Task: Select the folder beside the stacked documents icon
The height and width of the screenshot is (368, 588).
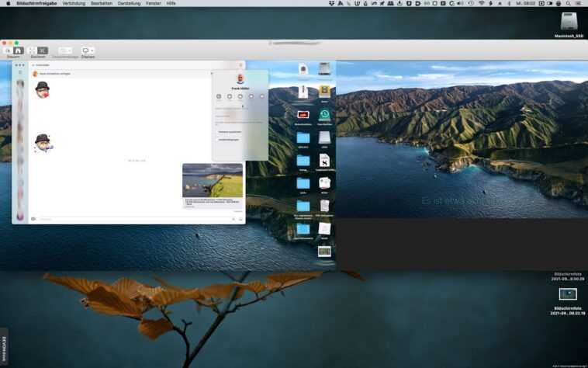Action: pos(303,185)
